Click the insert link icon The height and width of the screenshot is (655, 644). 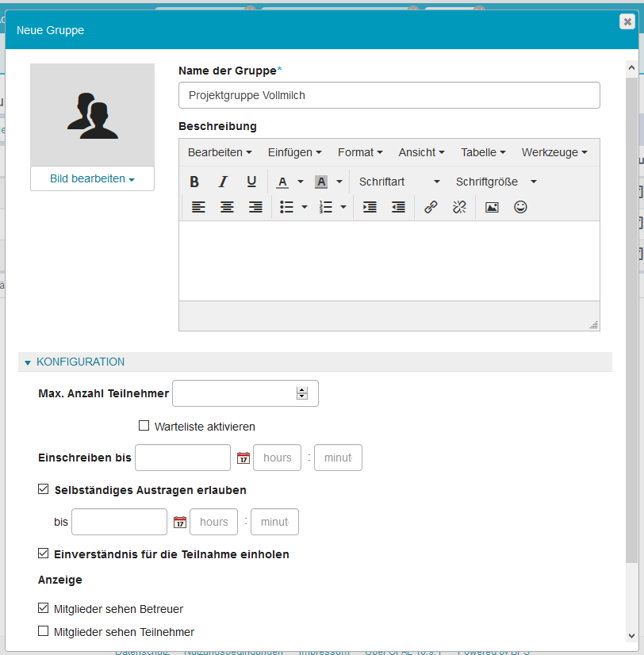point(431,207)
